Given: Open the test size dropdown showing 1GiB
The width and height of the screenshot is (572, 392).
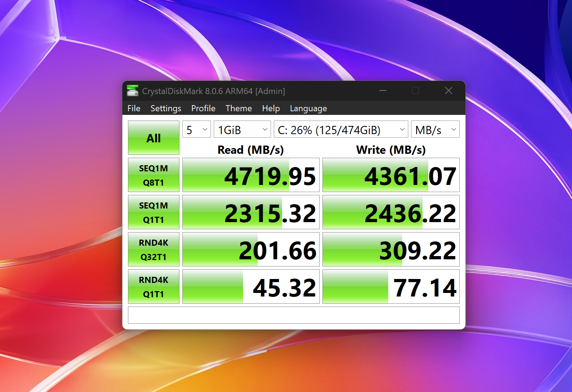Looking at the screenshot, I should pos(242,129).
